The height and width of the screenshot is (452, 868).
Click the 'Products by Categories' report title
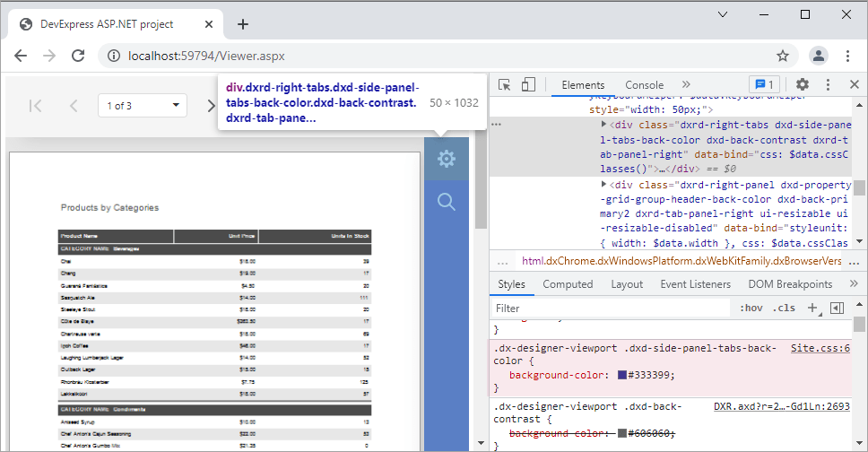[109, 208]
